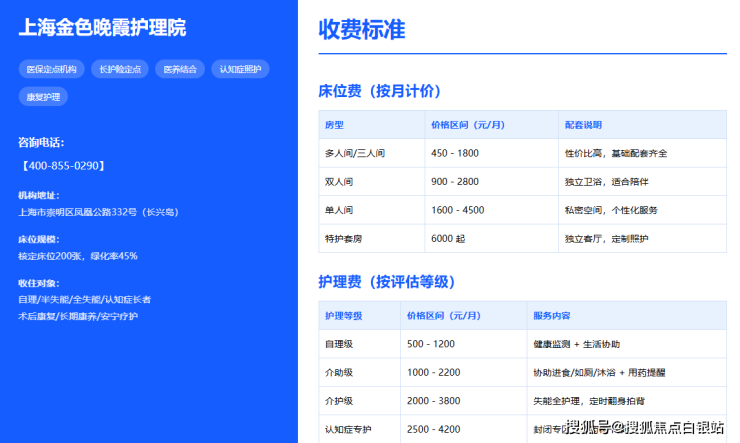Select the 双人间 cell
Viewport: 740px width, 443px height.
372,182
